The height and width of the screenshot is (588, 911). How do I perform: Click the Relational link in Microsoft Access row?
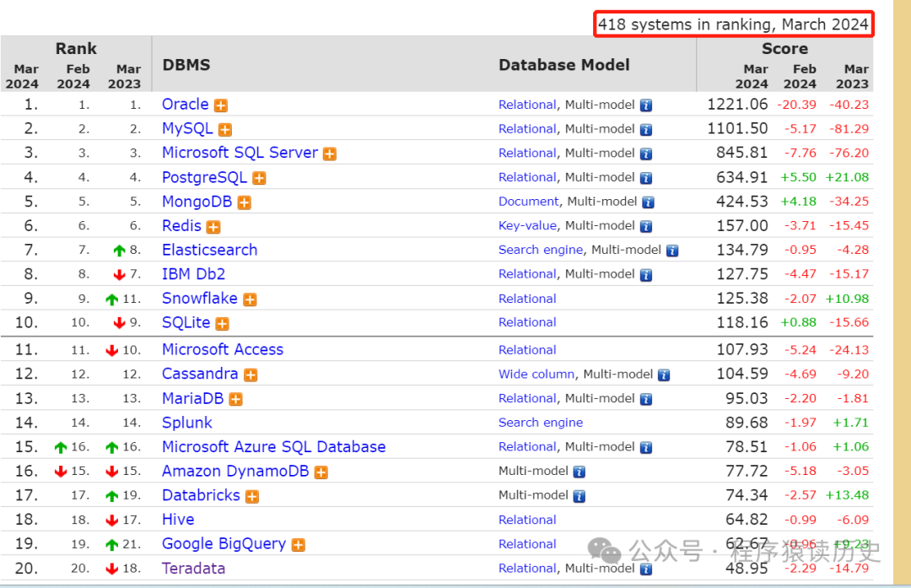pyautogui.click(x=527, y=350)
